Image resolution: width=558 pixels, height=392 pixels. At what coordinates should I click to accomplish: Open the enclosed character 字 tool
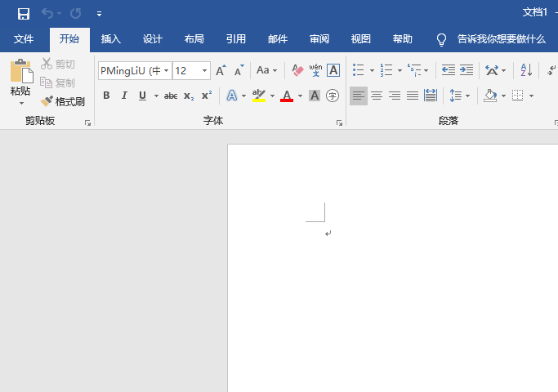tap(333, 96)
